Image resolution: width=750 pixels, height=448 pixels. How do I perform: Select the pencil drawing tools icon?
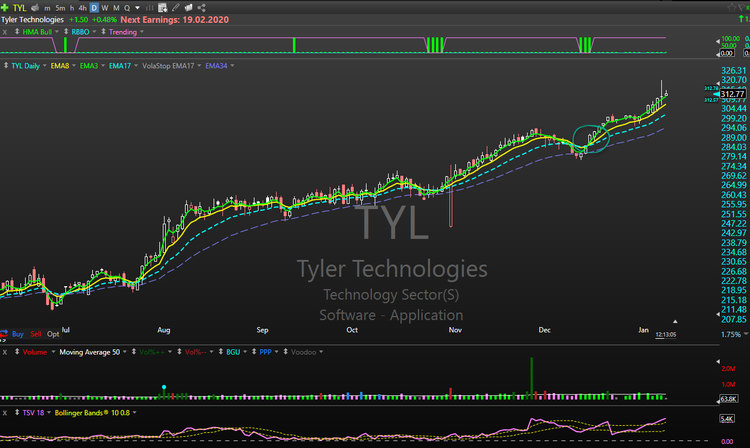pos(176,8)
